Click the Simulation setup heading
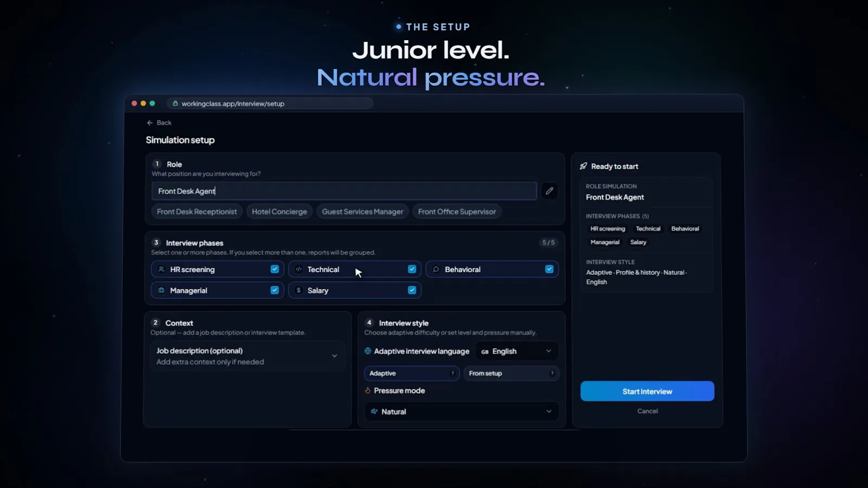 [180, 140]
